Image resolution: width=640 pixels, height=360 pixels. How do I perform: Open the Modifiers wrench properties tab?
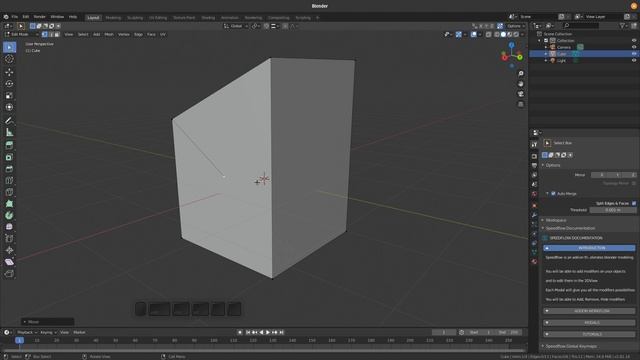click(x=534, y=215)
